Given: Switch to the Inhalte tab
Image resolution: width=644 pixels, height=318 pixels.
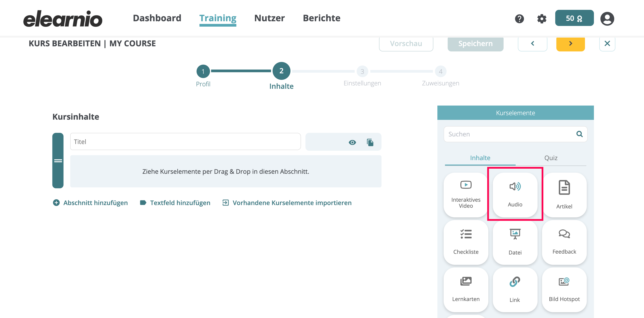Looking at the screenshot, I should (480, 158).
